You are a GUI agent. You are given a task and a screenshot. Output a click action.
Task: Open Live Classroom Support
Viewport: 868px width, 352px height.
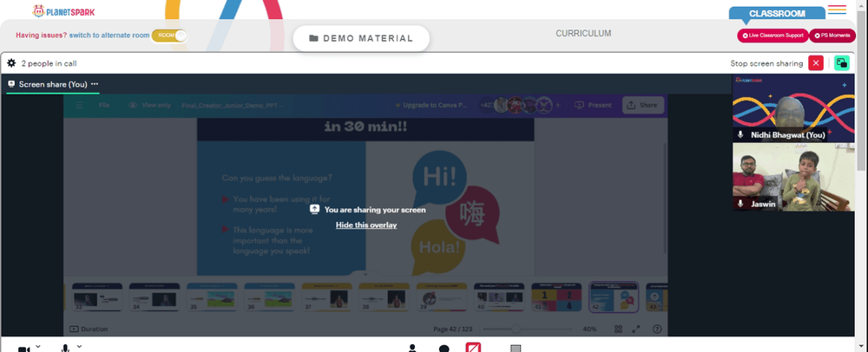tap(773, 36)
